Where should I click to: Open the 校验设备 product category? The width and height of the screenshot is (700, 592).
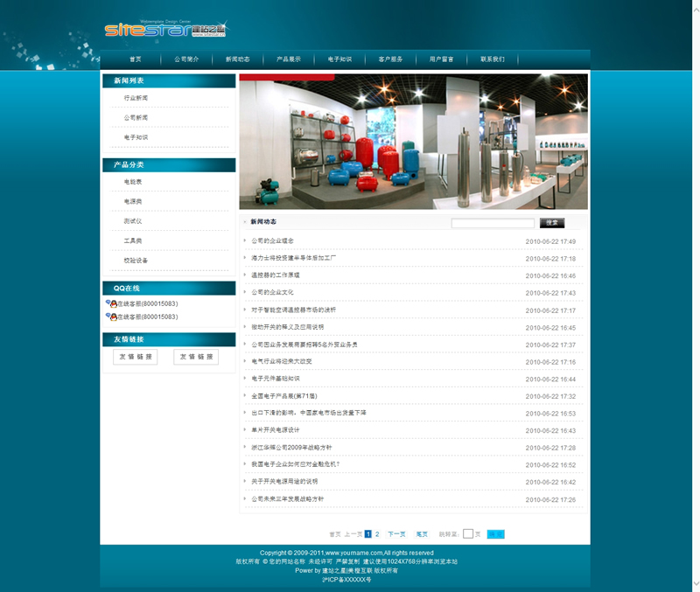[x=136, y=261]
